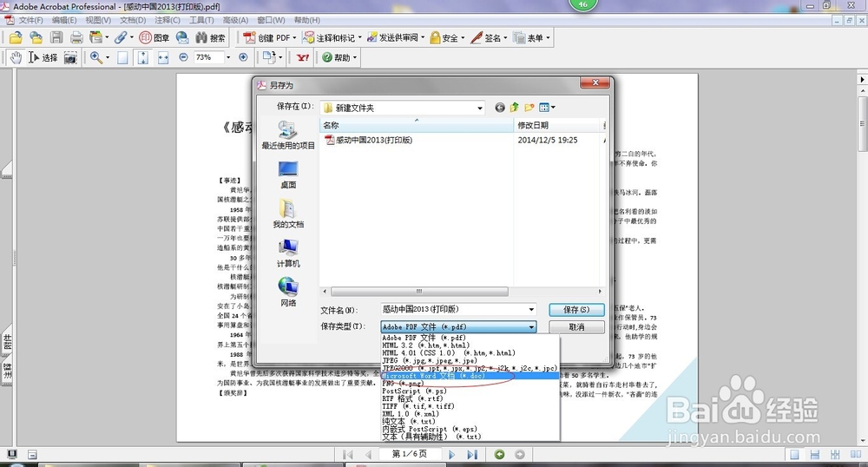
Task: Click the view menu icon in dialog
Action: tap(547, 108)
